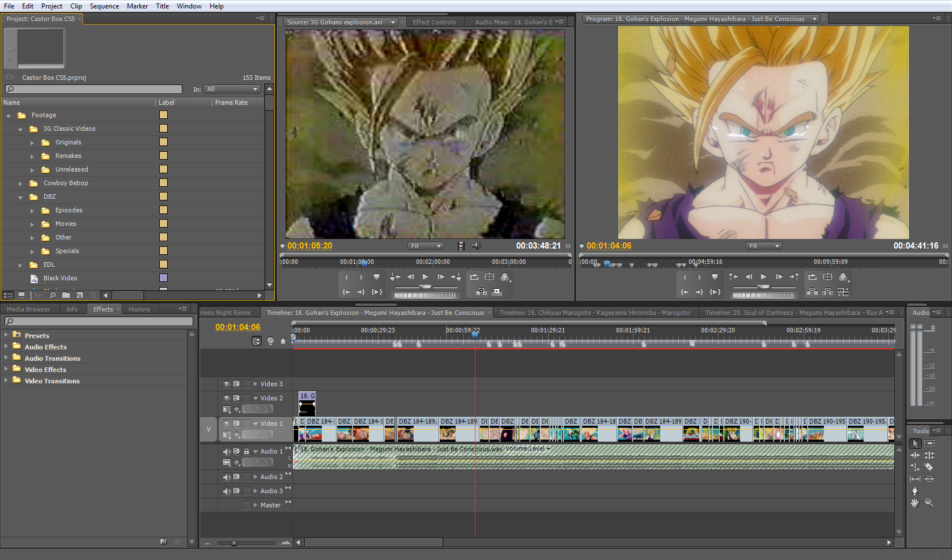The width and height of the screenshot is (952, 560).
Task: Open the Sequence menu
Action: point(104,6)
